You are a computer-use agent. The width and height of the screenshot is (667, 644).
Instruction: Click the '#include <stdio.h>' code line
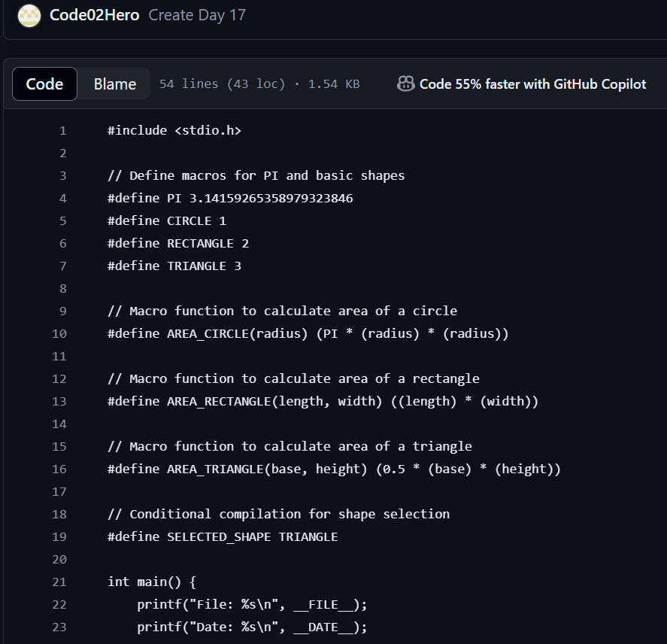tap(174, 130)
